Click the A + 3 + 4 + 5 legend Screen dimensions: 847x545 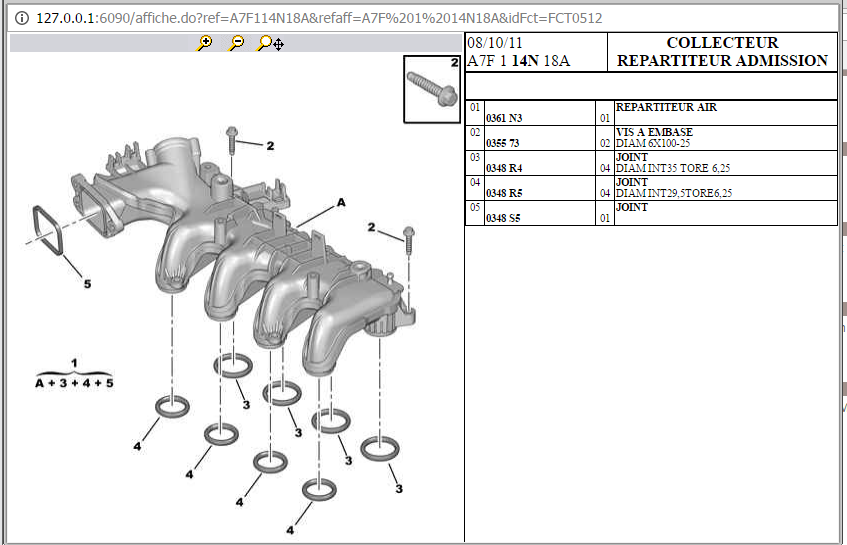click(x=74, y=383)
